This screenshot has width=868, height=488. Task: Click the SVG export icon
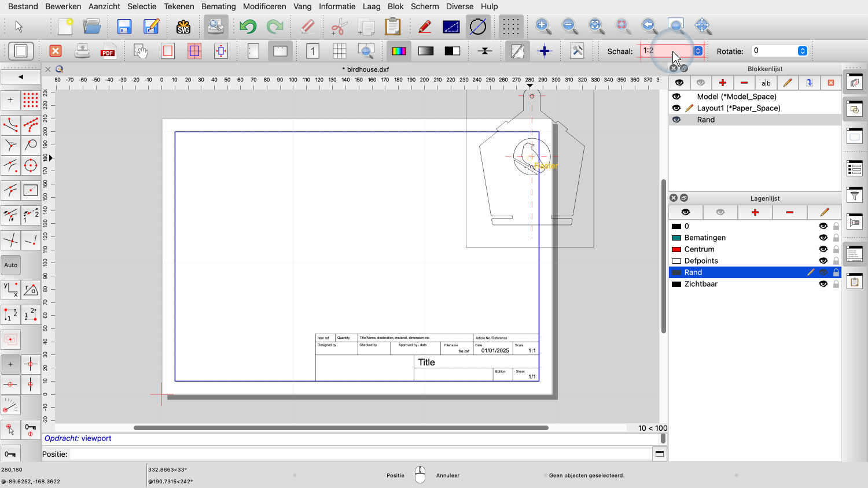coord(183,27)
